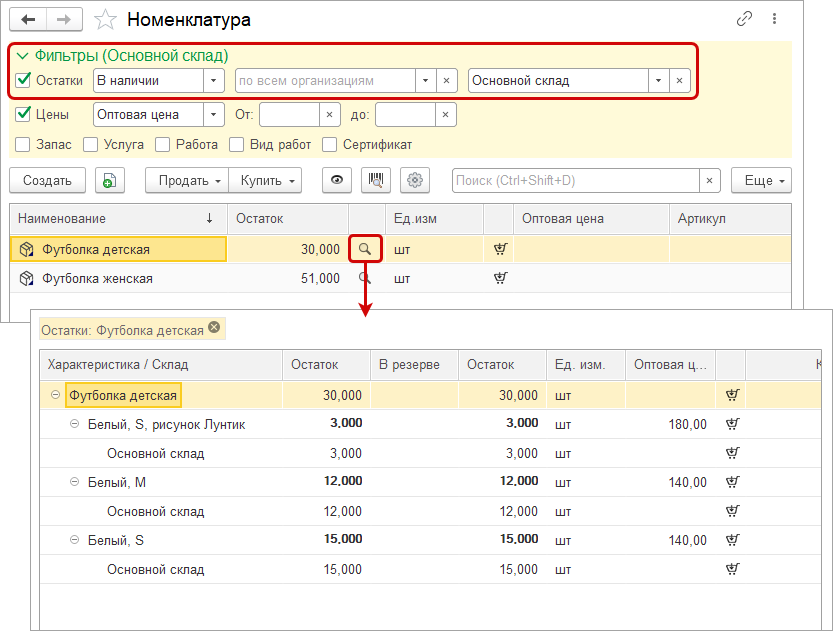The image size is (833, 631).
Task: Click cart icon for Основной склад under Белый, M
Action: tap(732, 511)
